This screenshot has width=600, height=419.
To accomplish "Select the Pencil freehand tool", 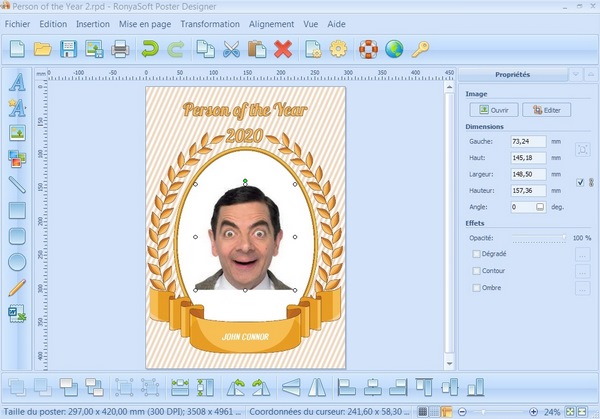I will tap(17, 288).
